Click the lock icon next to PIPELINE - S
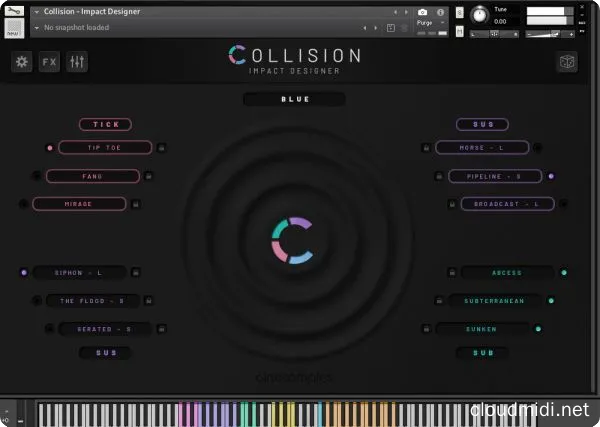This screenshot has width=600, height=427. click(x=439, y=176)
